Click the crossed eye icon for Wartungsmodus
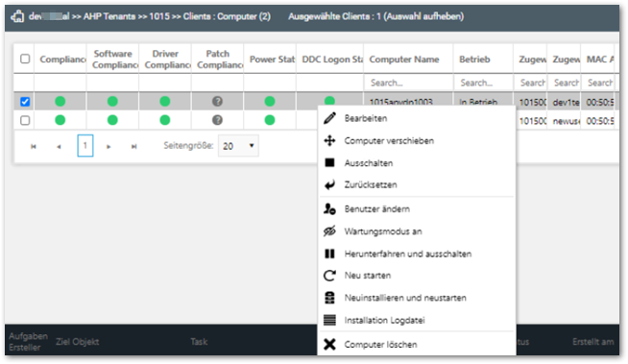Image resolution: width=628 pixels, height=364 pixels. (329, 231)
